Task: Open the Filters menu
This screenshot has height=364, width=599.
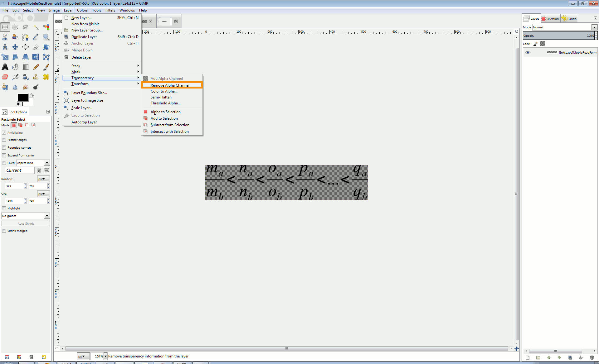Action: click(110, 10)
